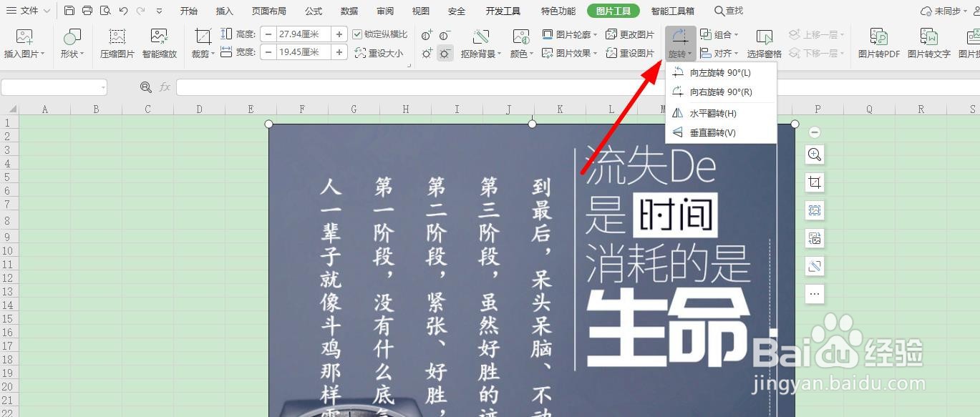
Task: Open the 开发工具 tab
Action: click(x=503, y=11)
